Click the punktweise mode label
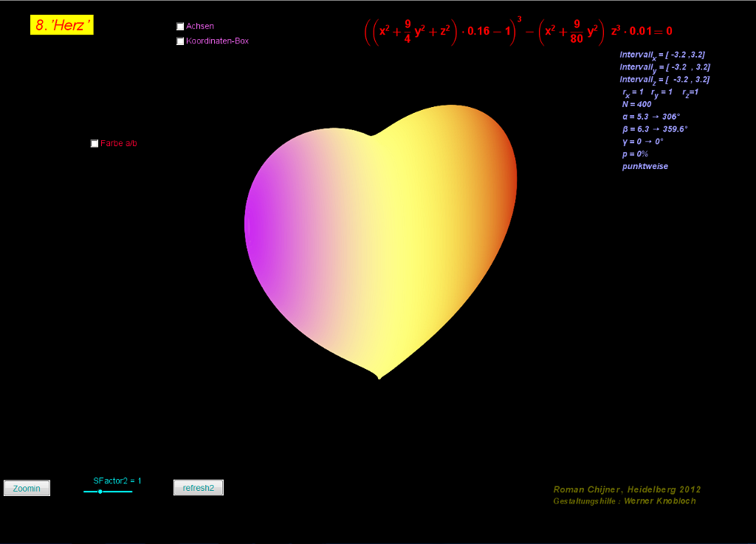 point(645,167)
